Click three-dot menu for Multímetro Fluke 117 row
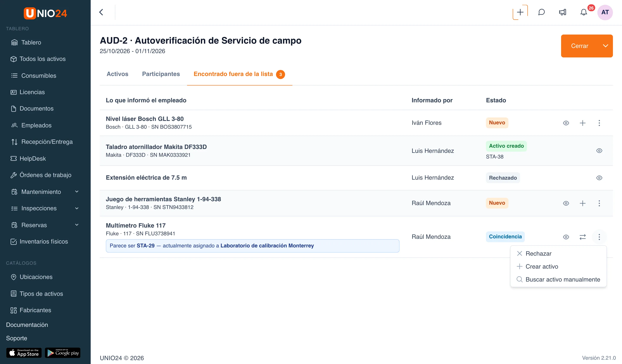This screenshot has height=364, width=622. 599,237
